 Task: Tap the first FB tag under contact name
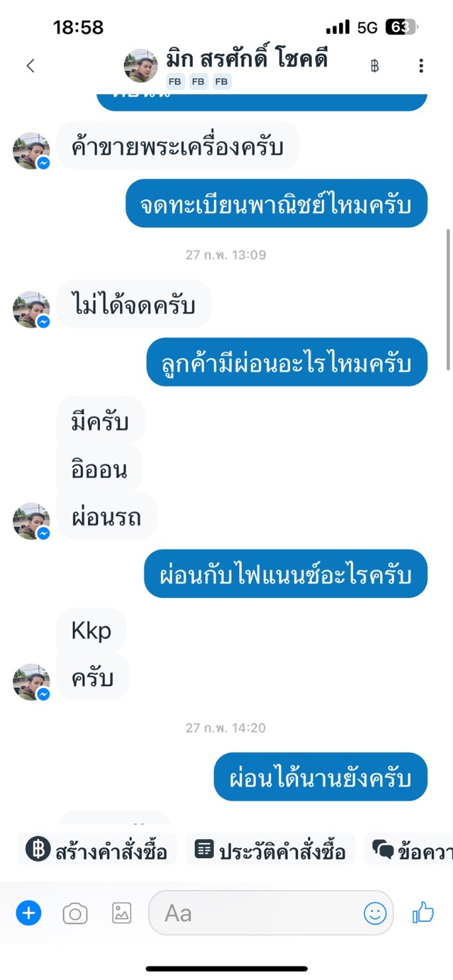pyautogui.click(x=176, y=82)
